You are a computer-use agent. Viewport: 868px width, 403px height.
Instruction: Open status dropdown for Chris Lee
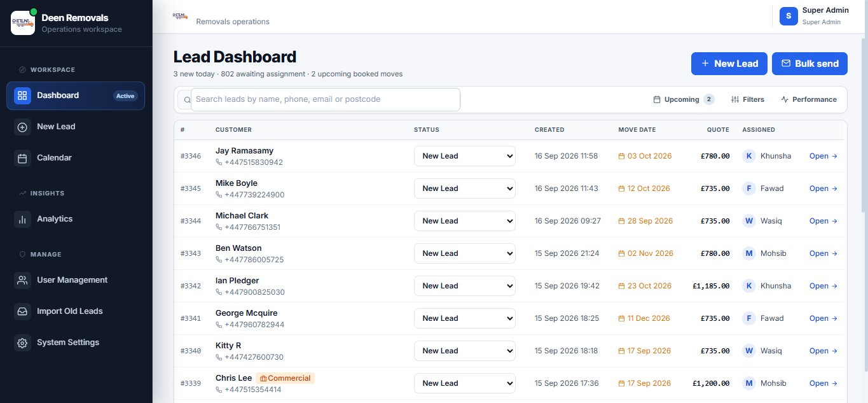point(464,383)
